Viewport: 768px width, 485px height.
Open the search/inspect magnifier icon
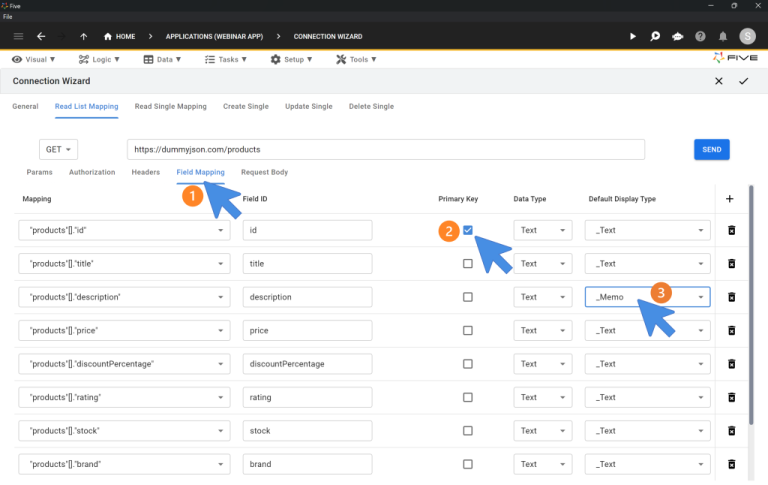tap(655, 36)
